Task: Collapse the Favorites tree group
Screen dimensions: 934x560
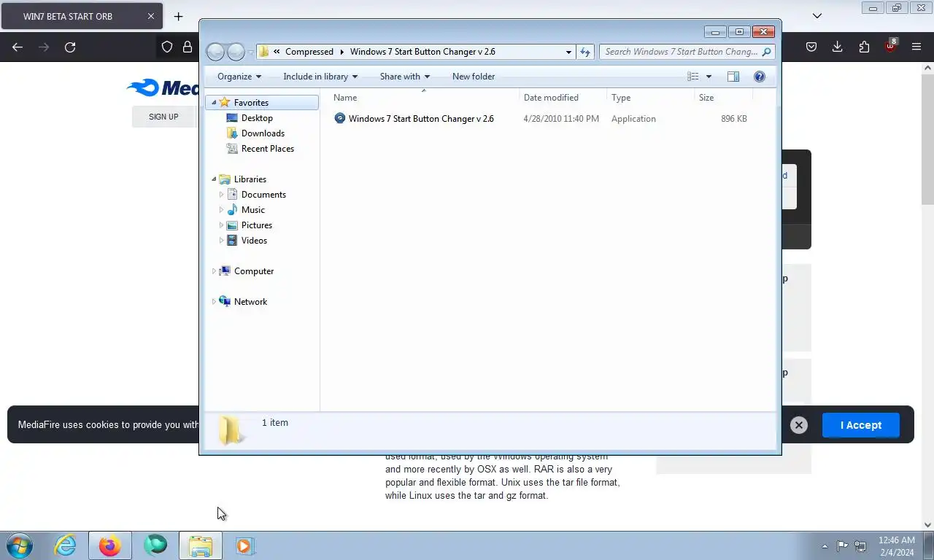Action: click(x=214, y=103)
